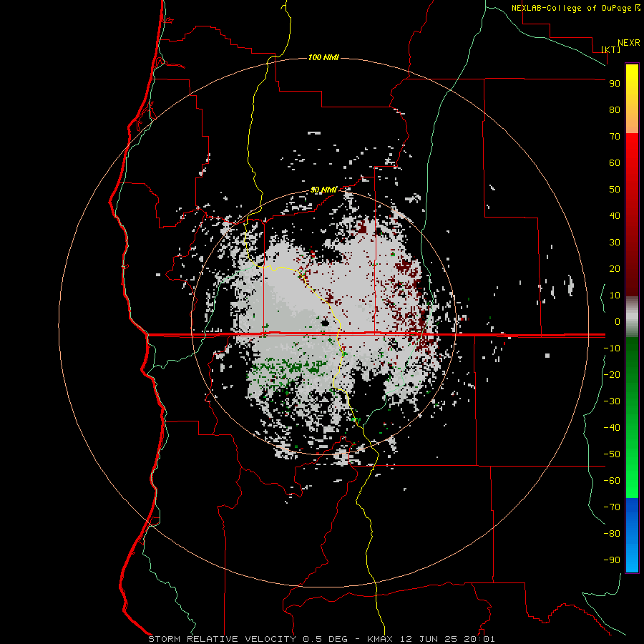Click the NEXR label above the color scale
Viewport: 644px width, 644px height.
click(x=629, y=43)
